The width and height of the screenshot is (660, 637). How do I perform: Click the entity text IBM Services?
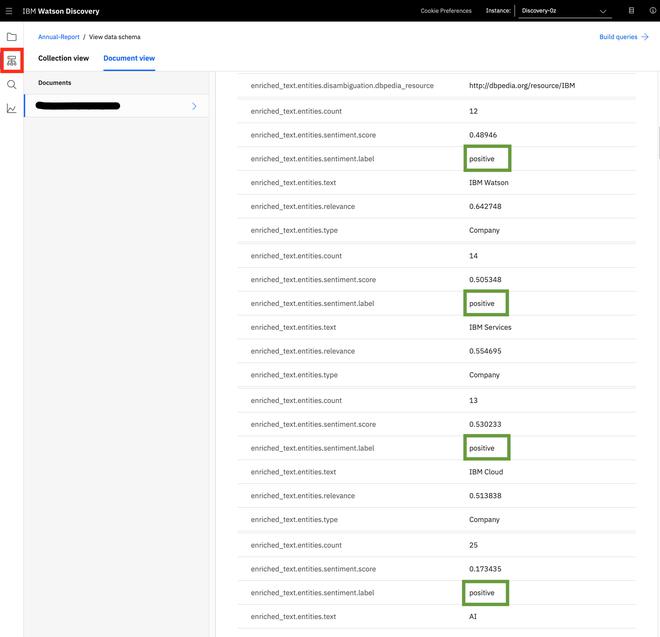[x=490, y=327]
